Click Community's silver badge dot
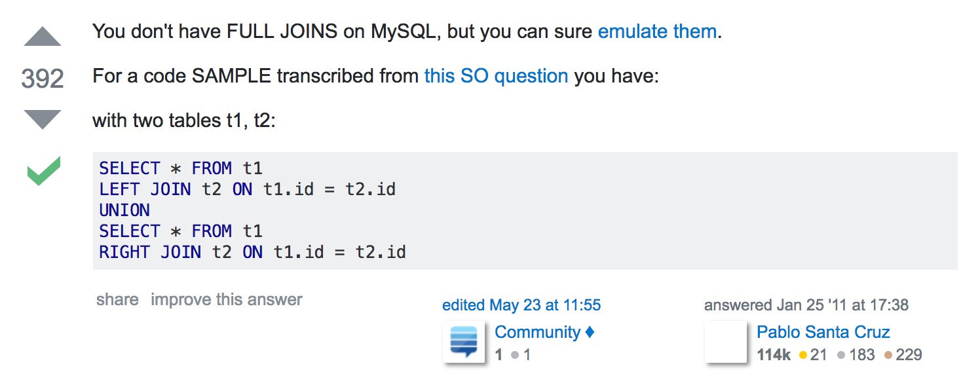This screenshot has height=389, width=980. click(515, 355)
